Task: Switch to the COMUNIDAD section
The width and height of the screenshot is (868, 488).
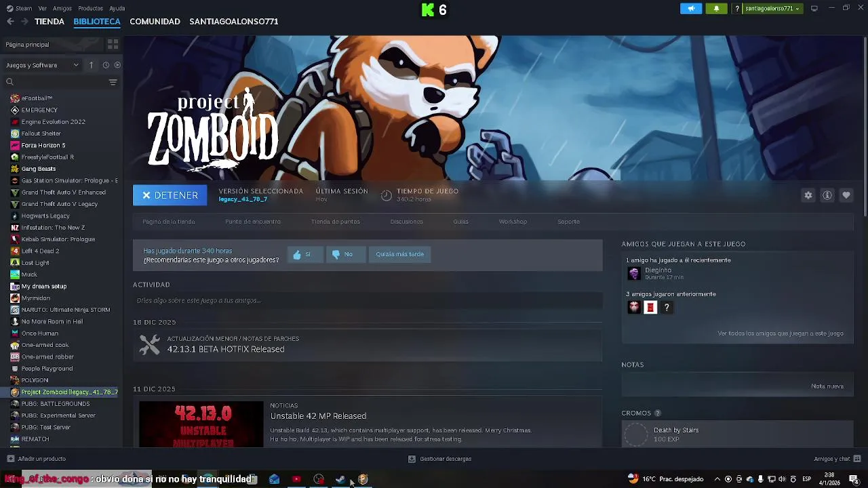Action: coord(155,22)
